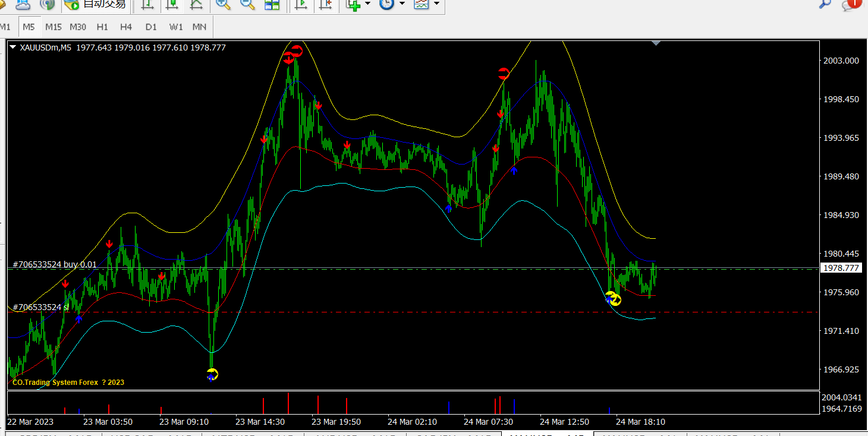The height and width of the screenshot is (436, 868).
Task: Select the M15 timeframe
Action: pos(54,27)
